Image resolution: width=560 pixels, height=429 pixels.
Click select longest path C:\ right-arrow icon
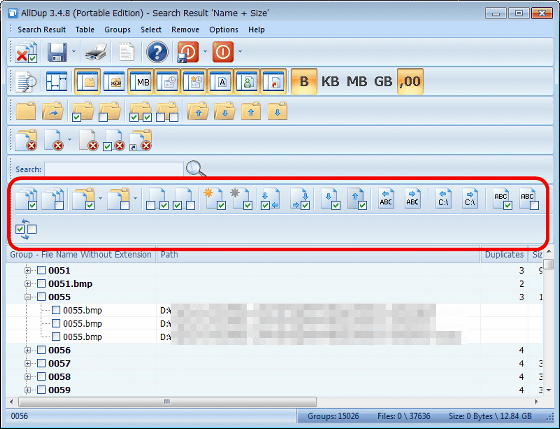tap(470, 199)
